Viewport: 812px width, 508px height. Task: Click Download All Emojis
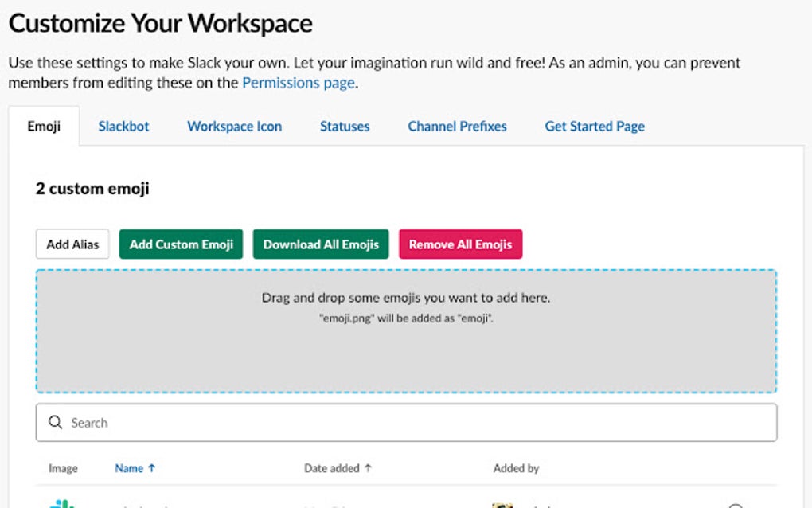tap(321, 244)
